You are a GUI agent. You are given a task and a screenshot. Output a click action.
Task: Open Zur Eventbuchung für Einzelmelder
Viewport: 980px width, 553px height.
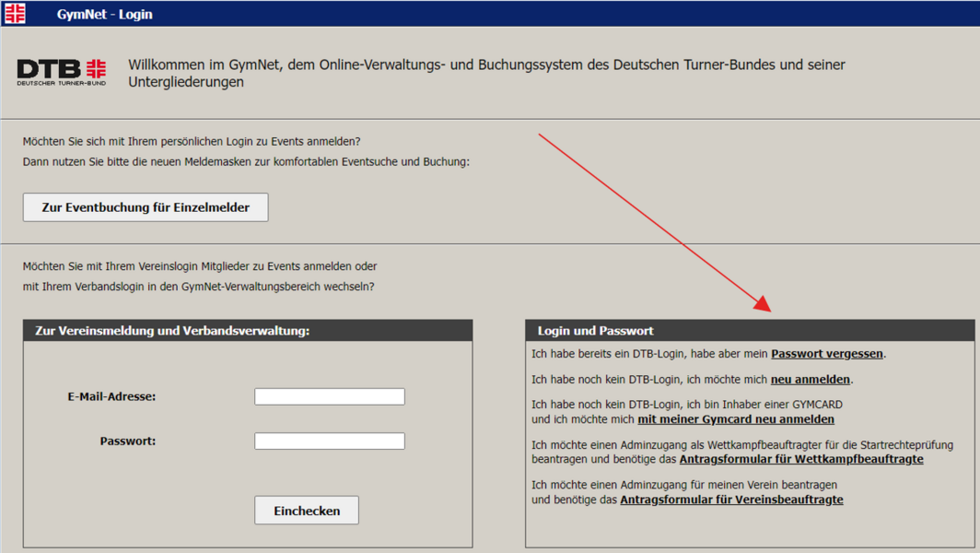(146, 207)
